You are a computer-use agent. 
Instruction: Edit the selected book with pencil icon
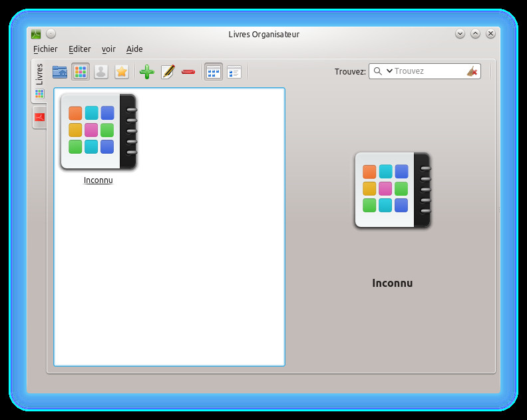pos(168,72)
